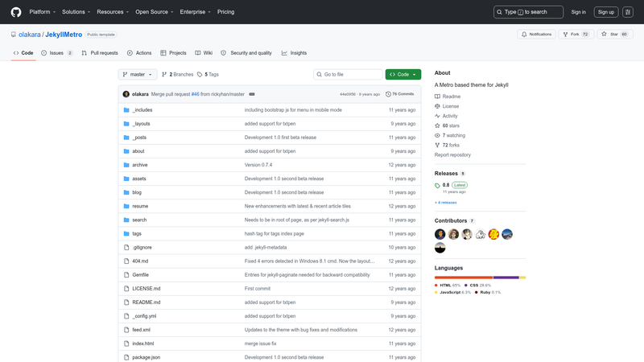Open the README.md file
The height and width of the screenshot is (362, 644).
coord(147,302)
